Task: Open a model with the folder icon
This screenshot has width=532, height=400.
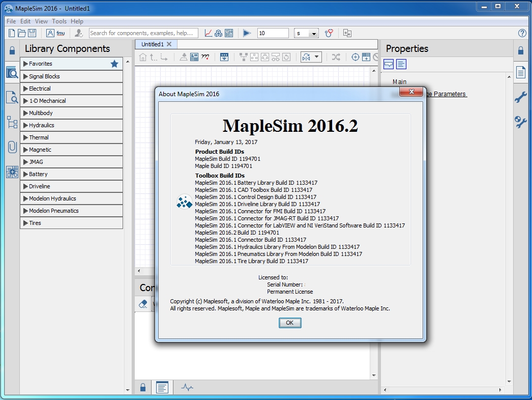Action: [x=22, y=33]
